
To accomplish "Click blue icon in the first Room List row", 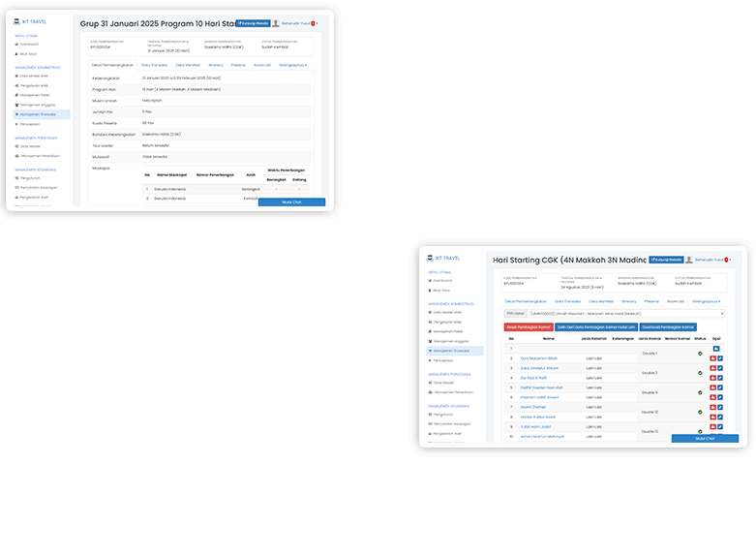I will click(x=716, y=349).
